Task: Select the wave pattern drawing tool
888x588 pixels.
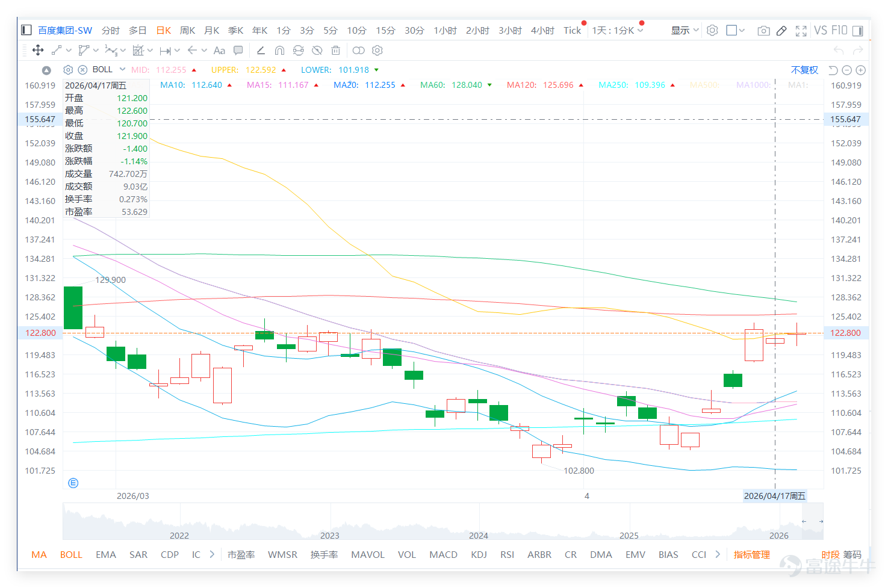Action: [111, 51]
